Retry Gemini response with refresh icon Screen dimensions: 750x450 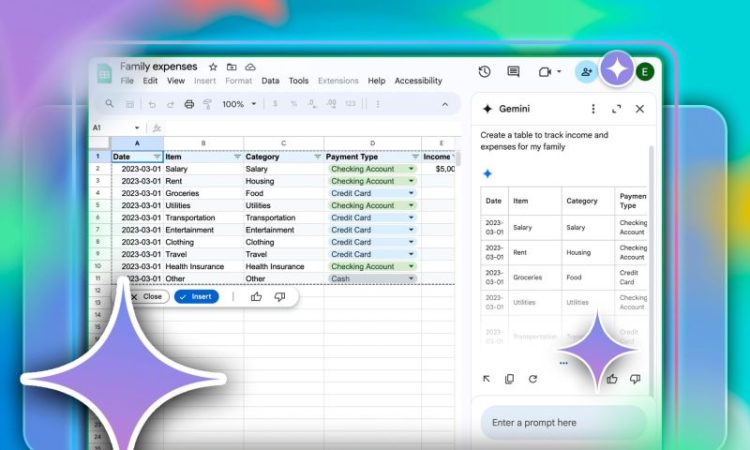(x=532, y=379)
